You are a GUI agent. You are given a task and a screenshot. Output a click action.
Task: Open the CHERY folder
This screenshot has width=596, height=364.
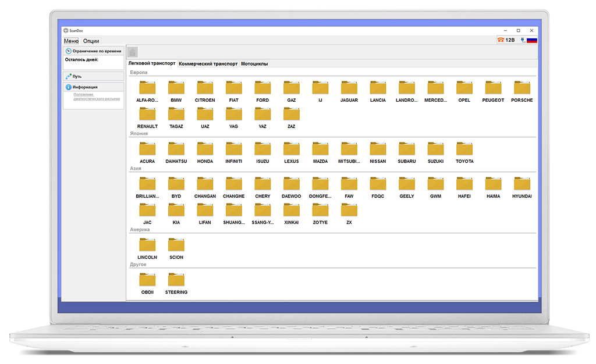pos(262,187)
